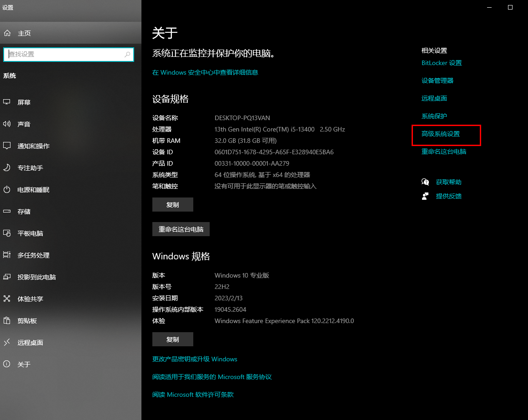
Task: Click 复制 button under Windows 规格
Action: pos(173,339)
